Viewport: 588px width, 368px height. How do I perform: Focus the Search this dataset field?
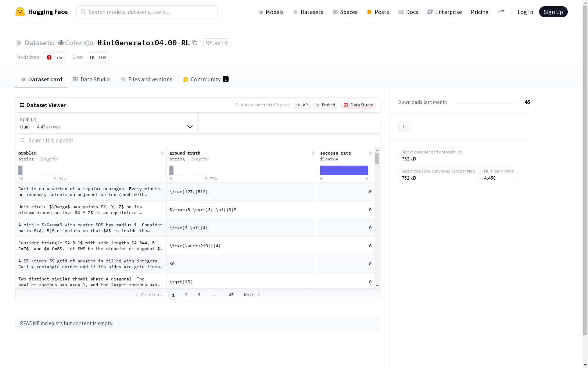[198, 140]
